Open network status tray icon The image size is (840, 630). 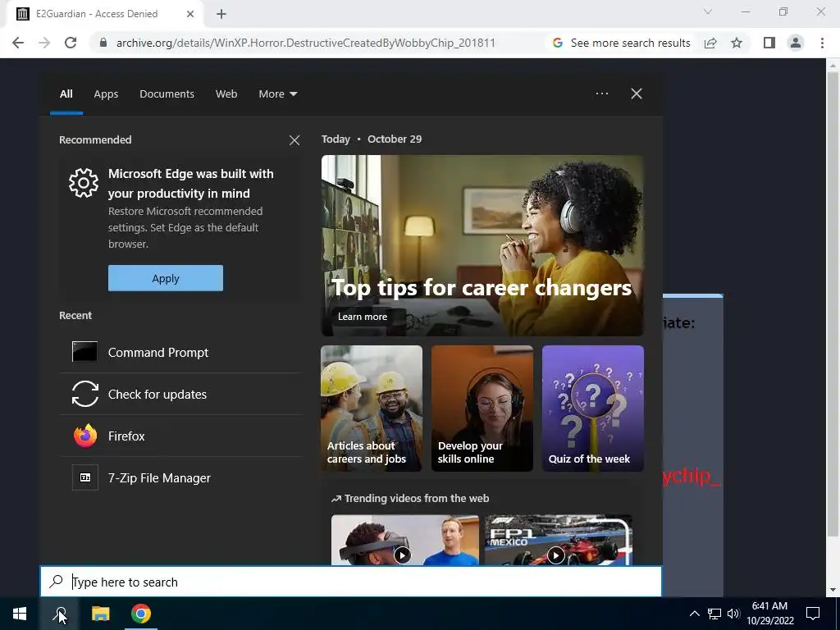(714, 614)
